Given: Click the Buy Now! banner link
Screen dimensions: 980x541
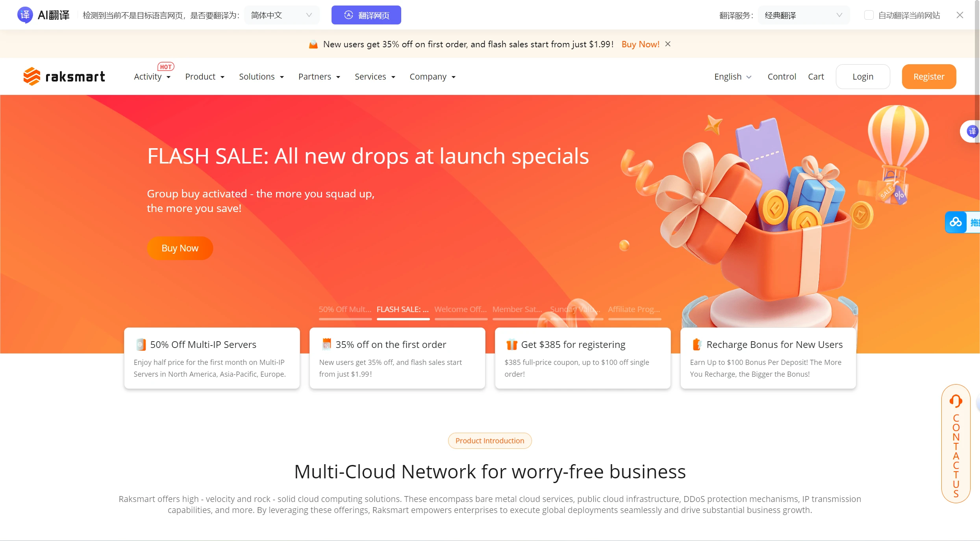Looking at the screenshot, I should click(640, 44).
